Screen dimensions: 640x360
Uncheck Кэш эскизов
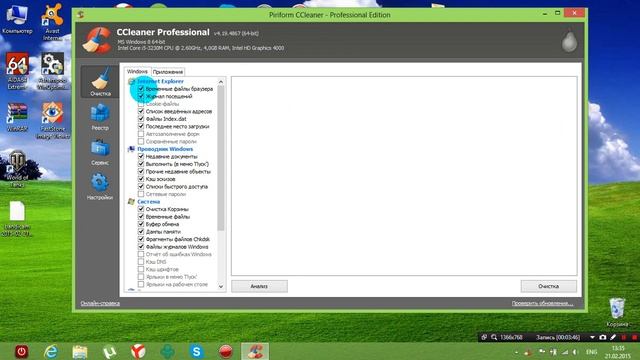(141, 179)
